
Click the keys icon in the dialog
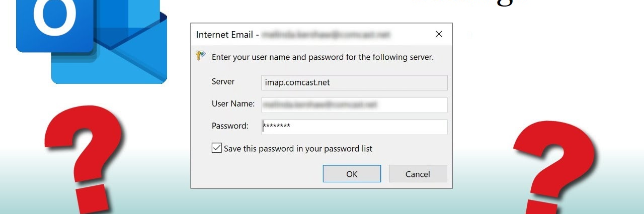[x=201, y=56]
